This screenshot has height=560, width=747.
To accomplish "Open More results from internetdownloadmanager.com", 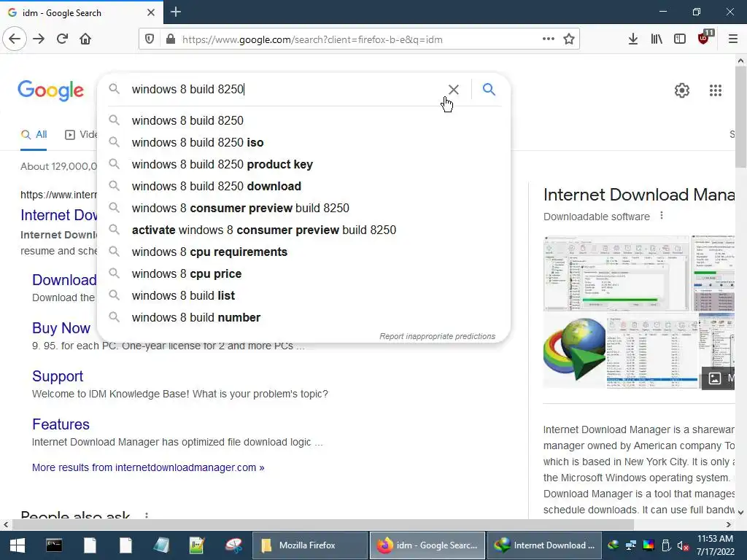I will (148, 467).
